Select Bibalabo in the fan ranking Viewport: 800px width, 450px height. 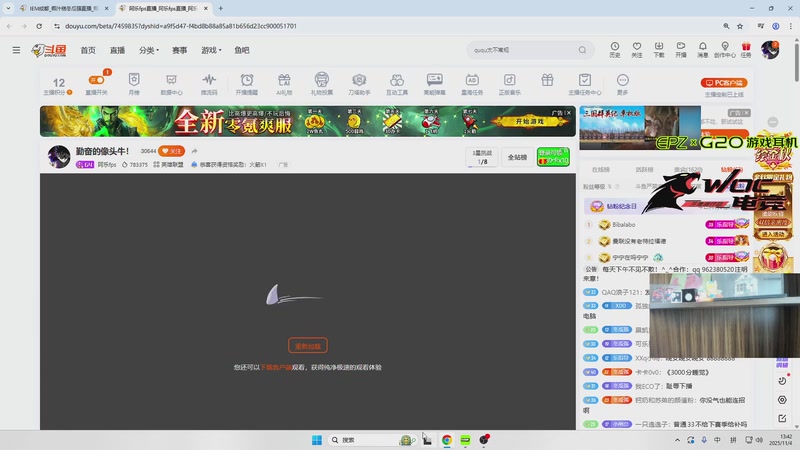point(623,224)
